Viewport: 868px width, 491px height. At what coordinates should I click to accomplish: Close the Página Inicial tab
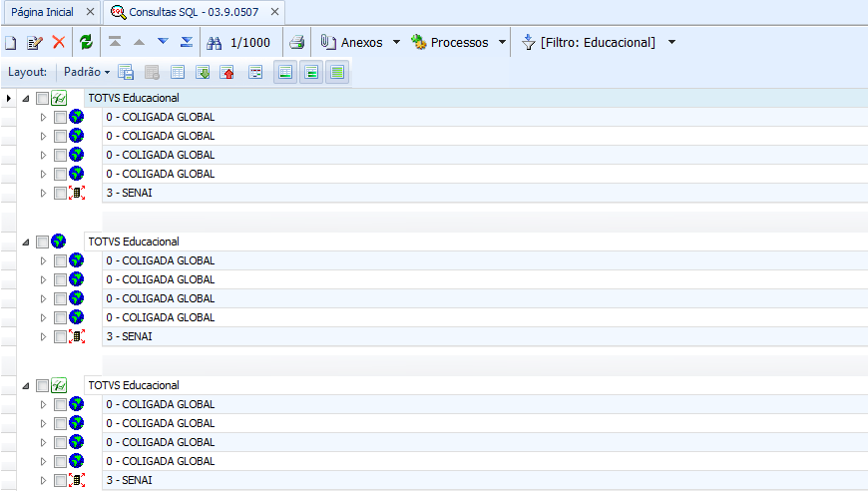coord(90,12)
